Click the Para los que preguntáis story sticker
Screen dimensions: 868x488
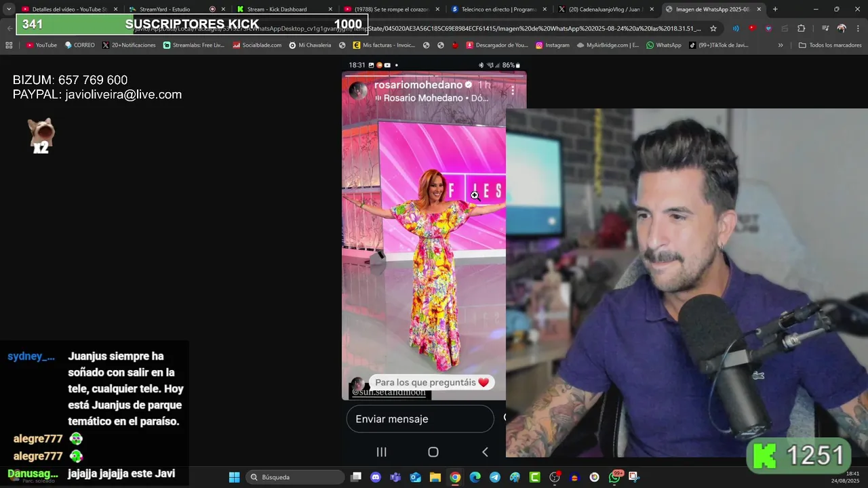coord(431,382)
